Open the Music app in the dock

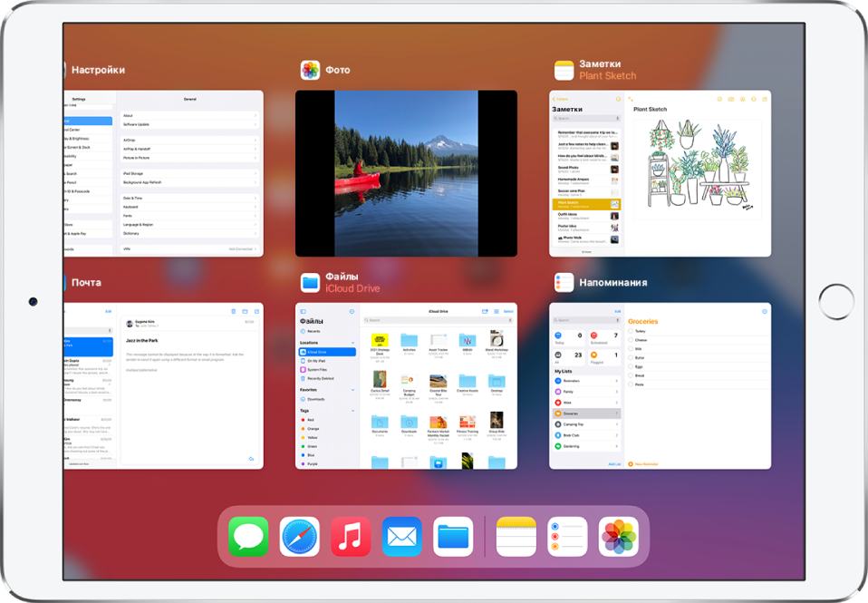coord(351,536)
